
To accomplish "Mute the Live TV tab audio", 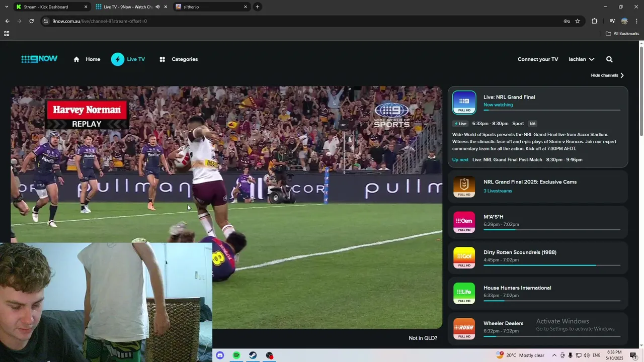I will [x=157, y=7].
